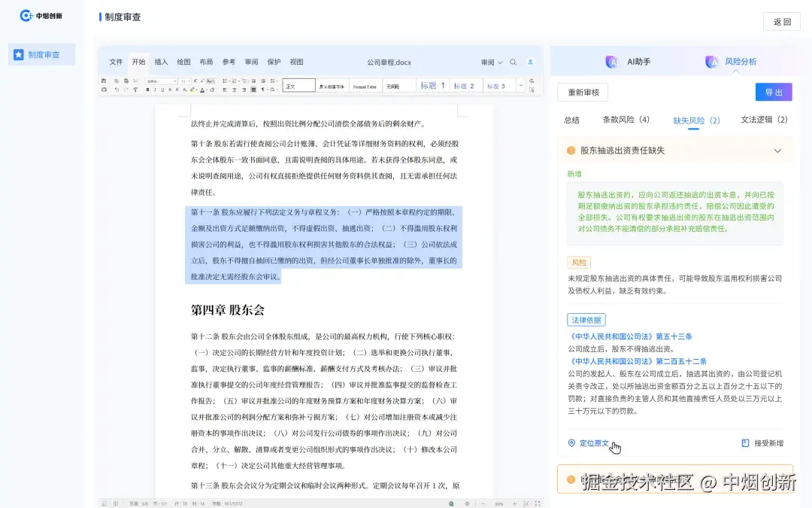Click the 重新审核 button
This screenshot has height=508, width=812.
point(583,91)
